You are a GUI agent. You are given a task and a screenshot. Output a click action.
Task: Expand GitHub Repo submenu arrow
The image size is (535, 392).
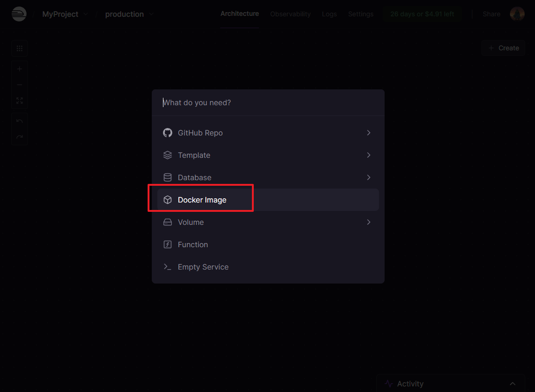point(368,133)
